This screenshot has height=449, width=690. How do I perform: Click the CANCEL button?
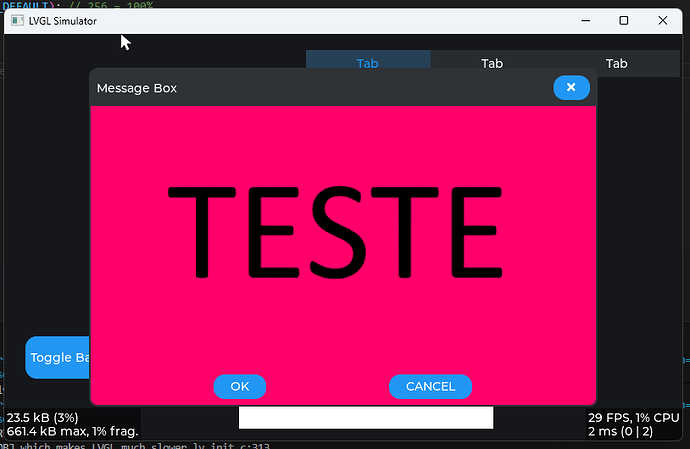430,386
